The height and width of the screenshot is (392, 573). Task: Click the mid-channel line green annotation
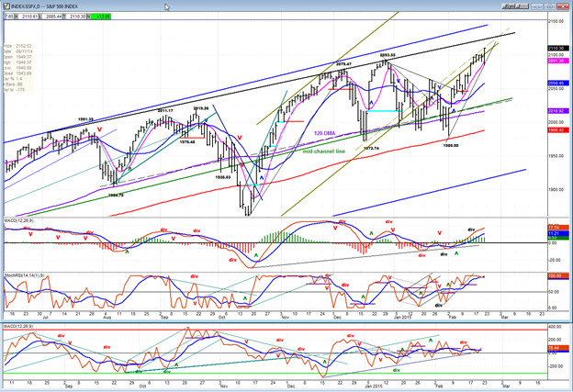pyautogui.click(x=324, y=151)
